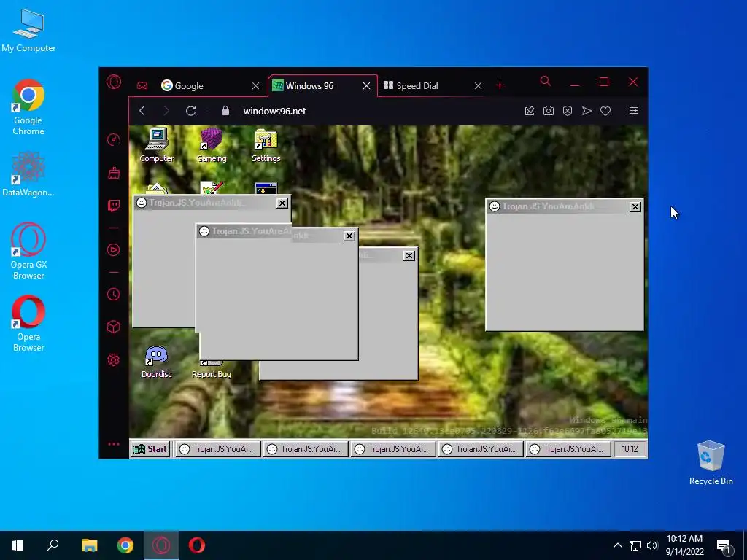Go forward to the next page
This screenshot has width=747, height=560.
pyautogui.click(x=166, y=111)
